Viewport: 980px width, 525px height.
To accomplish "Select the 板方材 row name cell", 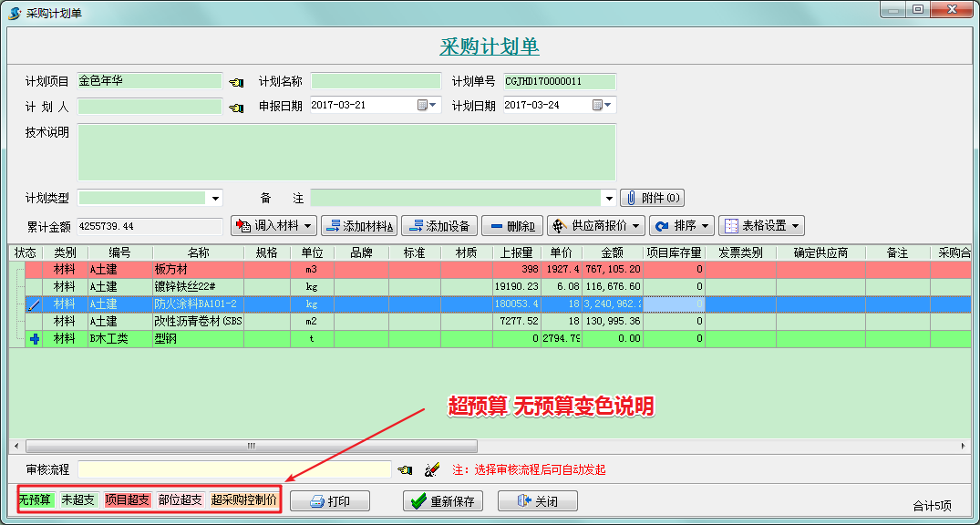I will [198, 270].
